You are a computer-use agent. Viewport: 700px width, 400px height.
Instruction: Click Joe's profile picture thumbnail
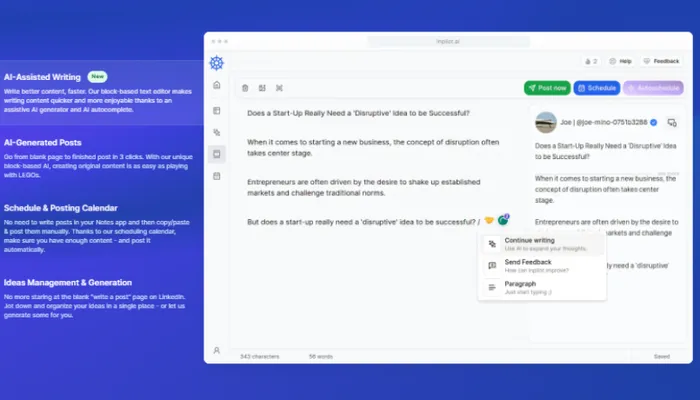(546, 122)
